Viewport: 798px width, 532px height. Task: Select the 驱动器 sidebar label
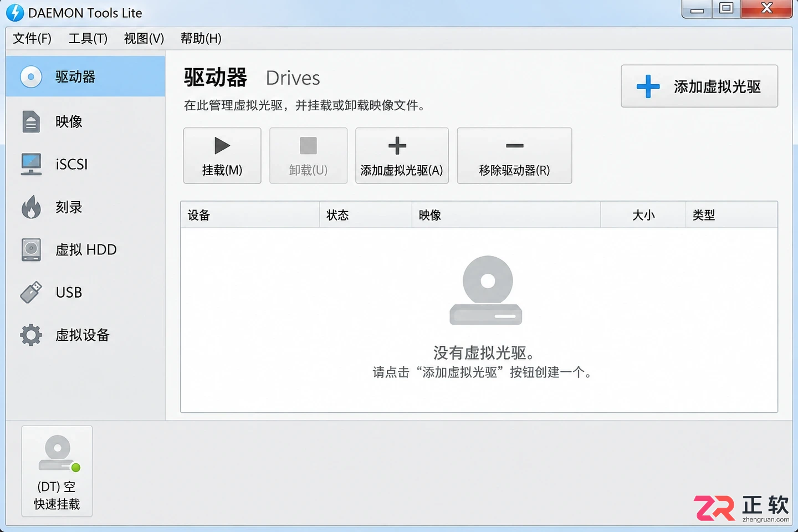pyautogui.click(x=75, y=76)
